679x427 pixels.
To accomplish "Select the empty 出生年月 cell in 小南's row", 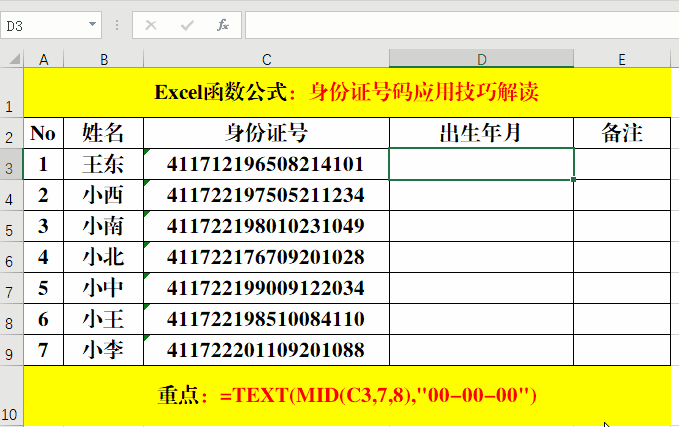I will click(x=482, y=226).
